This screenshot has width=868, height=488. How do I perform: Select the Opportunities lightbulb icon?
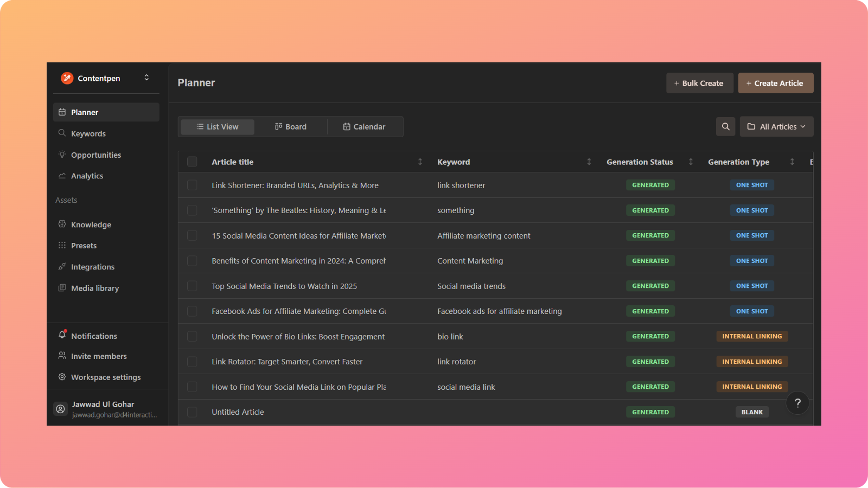click(62, 155)
